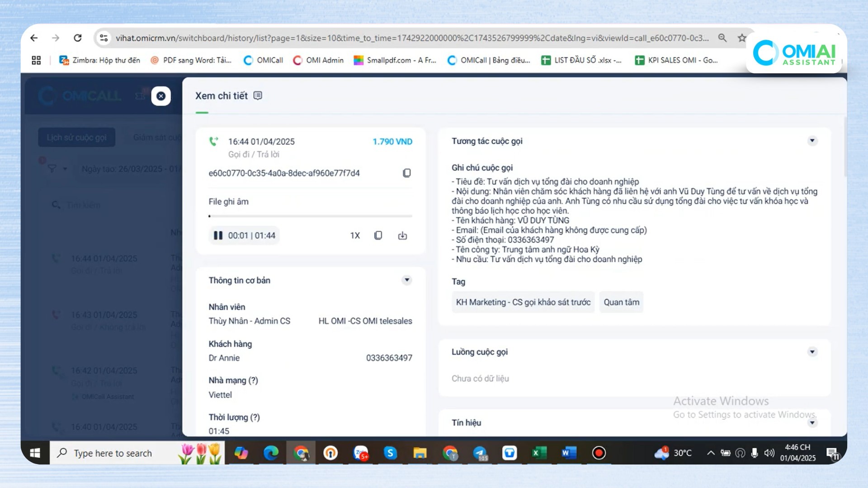Click the Windows search box

pyautogui.click(x=113, y=453)
